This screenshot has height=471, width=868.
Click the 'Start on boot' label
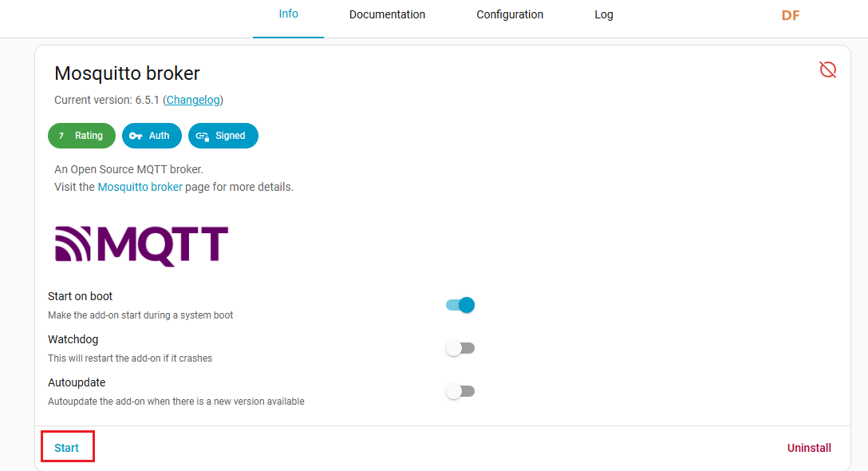click(x=81, y=296)
